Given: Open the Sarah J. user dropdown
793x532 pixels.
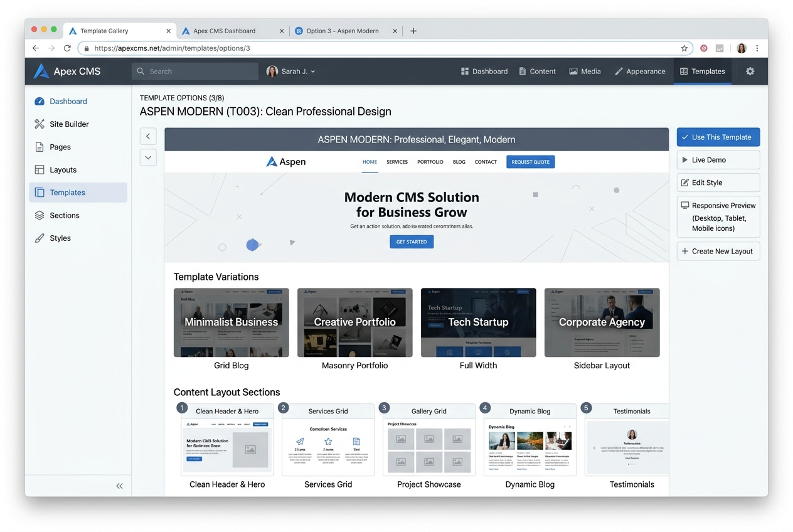Looking at the screenshot, I should [290, 72].
